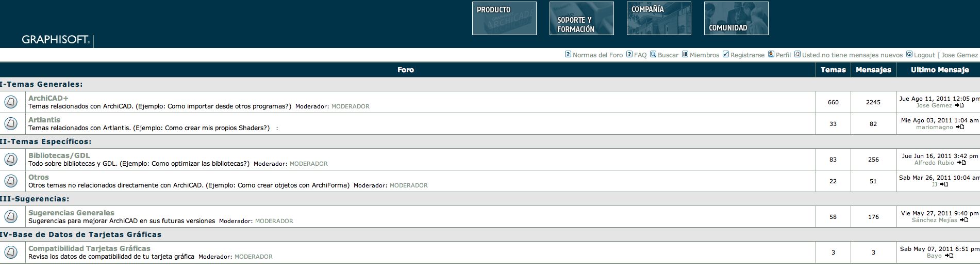Open the COMUNIDAD navigation tile
The height and width of the screenshot is (268, 980).
click(x=736, y=19)
